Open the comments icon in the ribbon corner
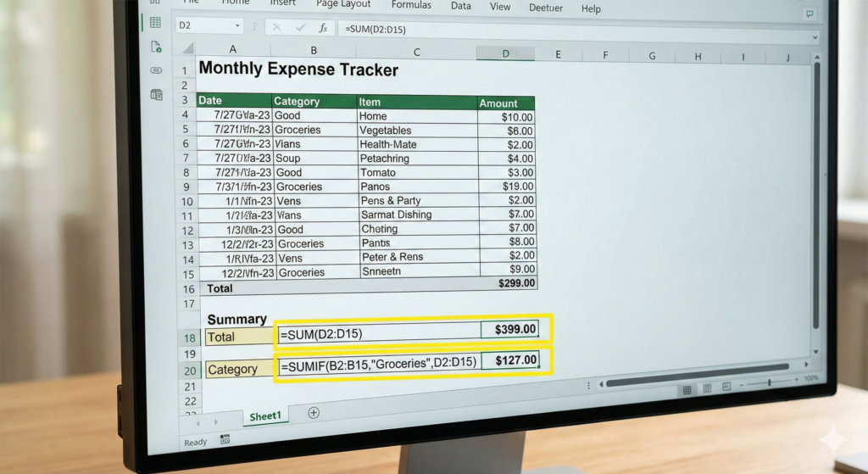 tap(810, 14)
